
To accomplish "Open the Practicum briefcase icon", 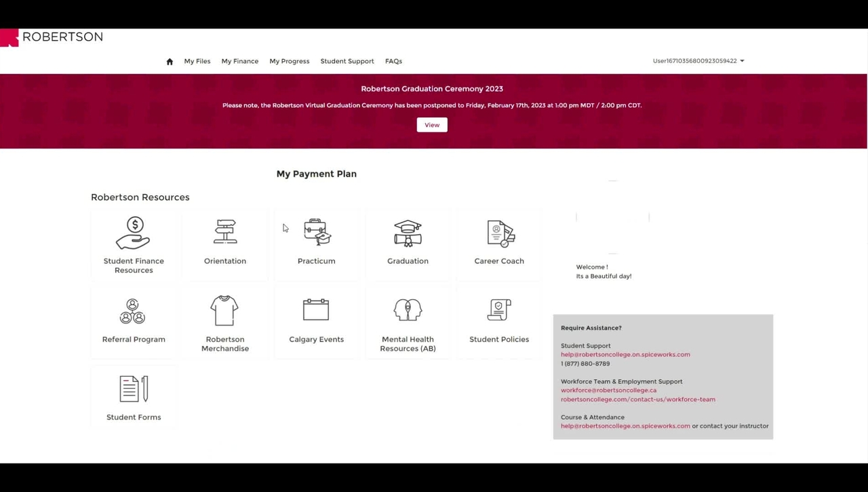I will click(317, 232).
